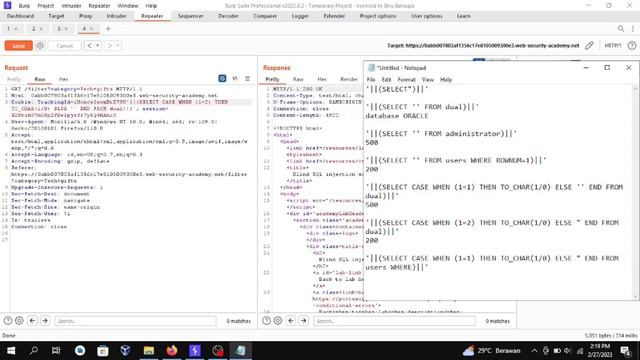Viewport: 640px width, 360px height.
Task: Switch Request view to Pretty
Action: click(x=13, y=79)
